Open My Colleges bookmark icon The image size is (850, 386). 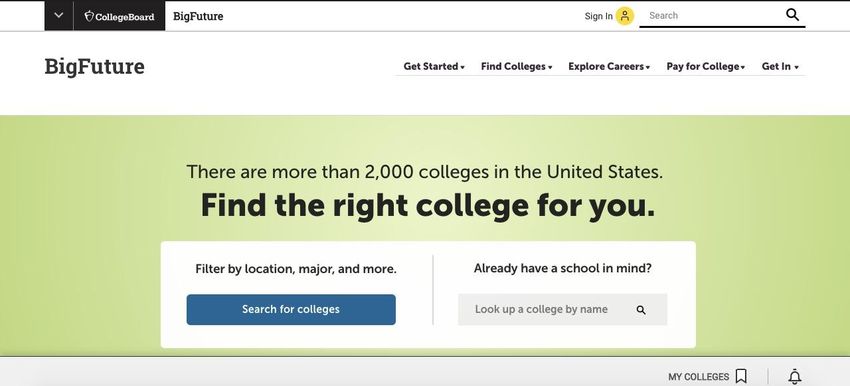tap(741, 376)
